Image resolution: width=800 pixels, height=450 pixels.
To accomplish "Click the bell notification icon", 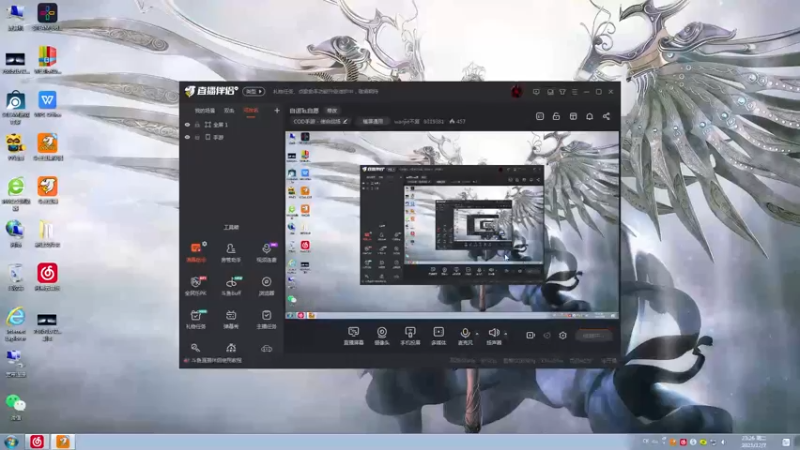I will point(589,116).
